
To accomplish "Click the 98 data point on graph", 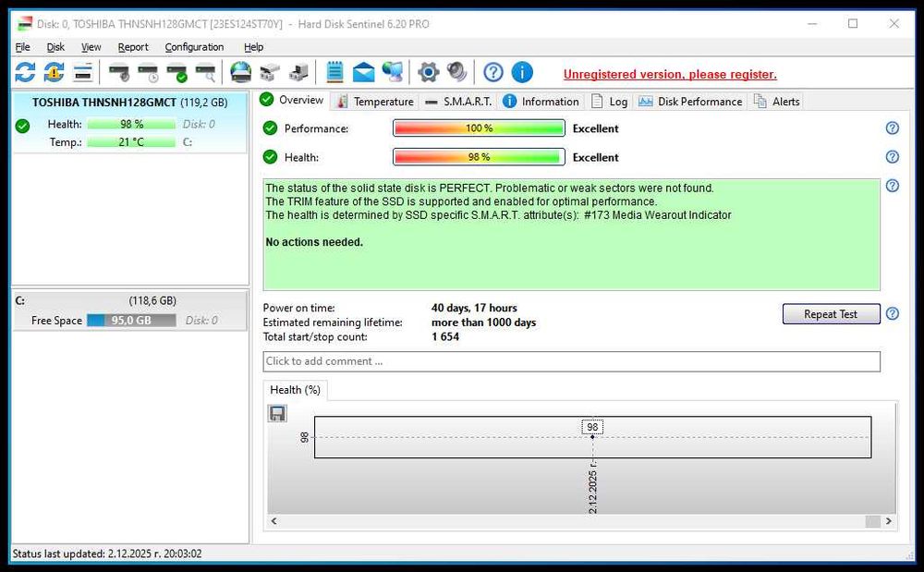I will pyautogui.click(x=592, y=436).
